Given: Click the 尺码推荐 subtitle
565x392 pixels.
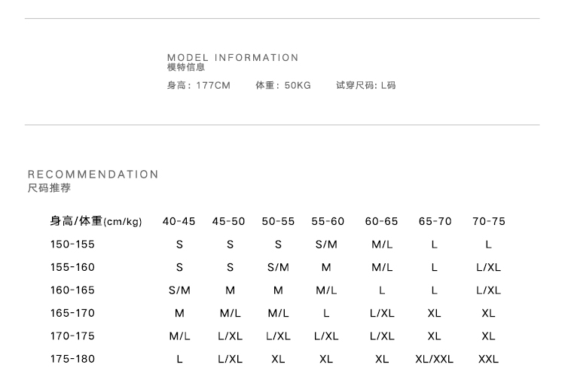Looking at the screenshot, I should (x=49, y=188).
